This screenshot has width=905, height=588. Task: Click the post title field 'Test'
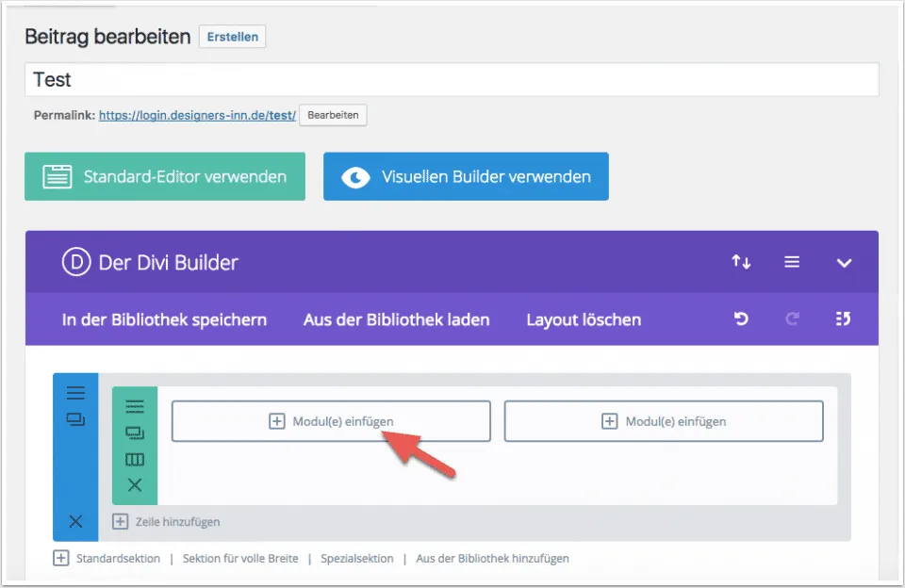(452, 80)
